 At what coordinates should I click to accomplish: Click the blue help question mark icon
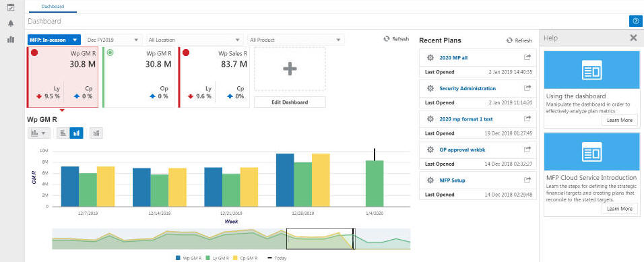(635, 21)
